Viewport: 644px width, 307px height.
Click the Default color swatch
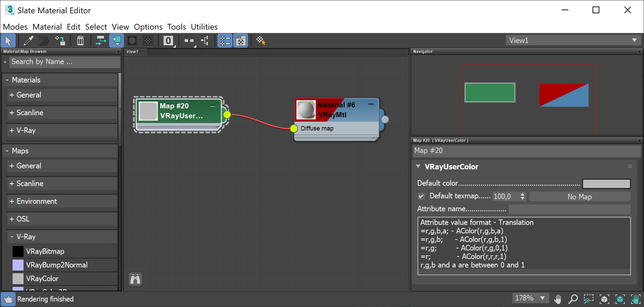coord(606,184)
